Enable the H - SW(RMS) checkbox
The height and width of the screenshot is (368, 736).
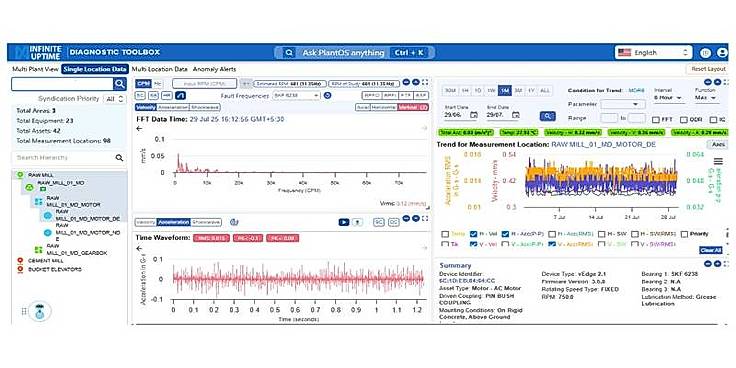coord(635,234)
